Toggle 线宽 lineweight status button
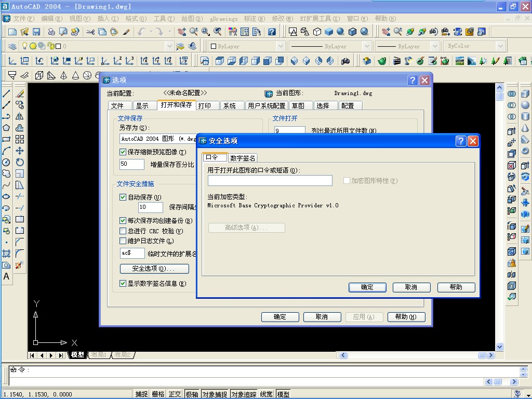This screenshot has height=399, width=532. coord(267,394)
